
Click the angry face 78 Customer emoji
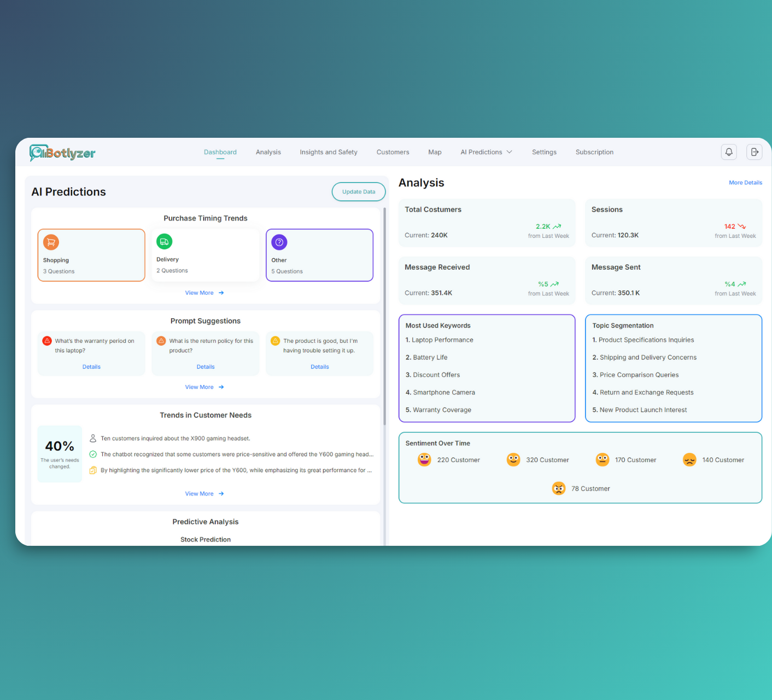coord(558,488)
